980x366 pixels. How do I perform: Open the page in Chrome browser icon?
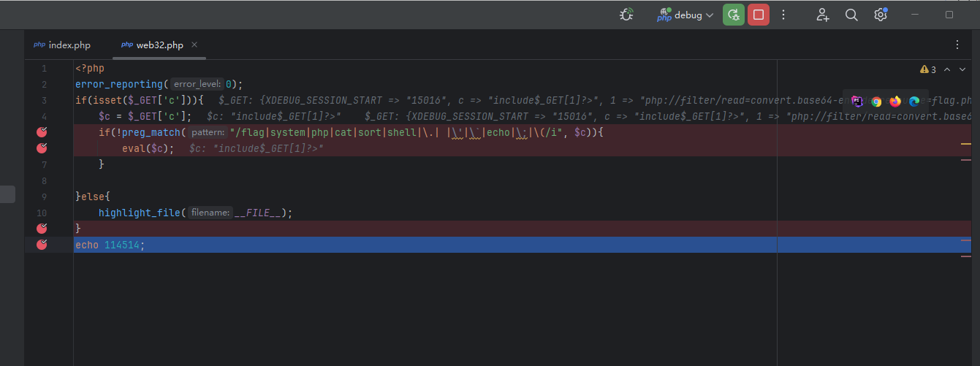coord(876,102)
